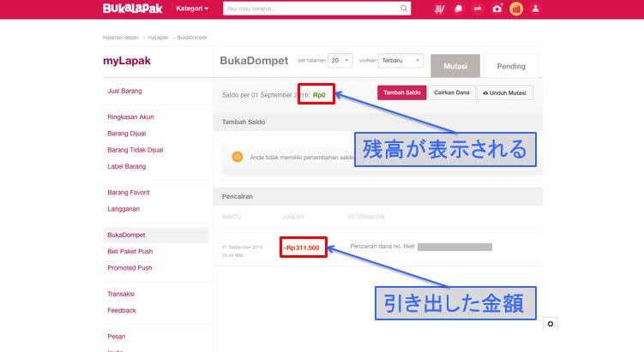
Task: Go to Bukalapak logo home
Action: click(132, 9)
